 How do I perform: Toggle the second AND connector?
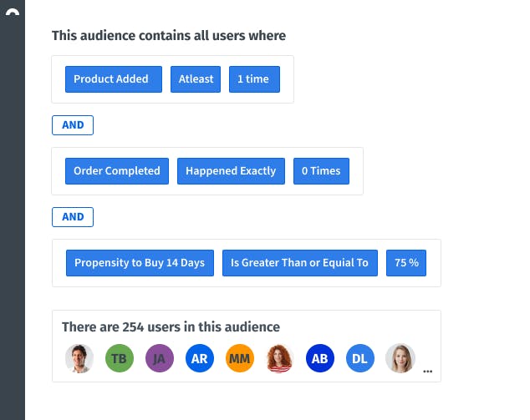[x=73, y=217]
